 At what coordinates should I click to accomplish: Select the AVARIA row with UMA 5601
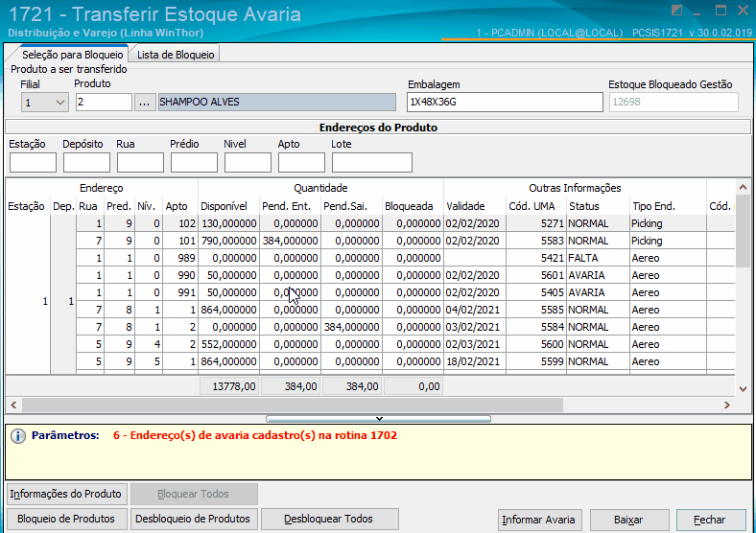point(405,276)
